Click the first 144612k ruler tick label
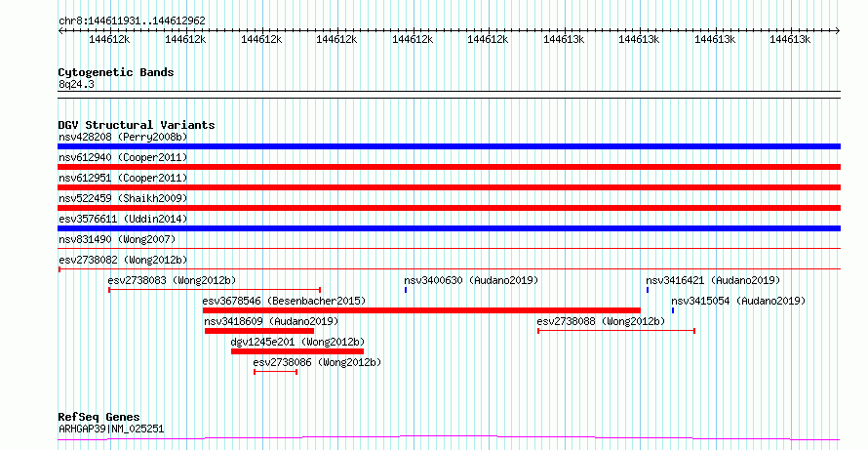The image size is (868, 450). pyautogui.click(x=109, y=39)
